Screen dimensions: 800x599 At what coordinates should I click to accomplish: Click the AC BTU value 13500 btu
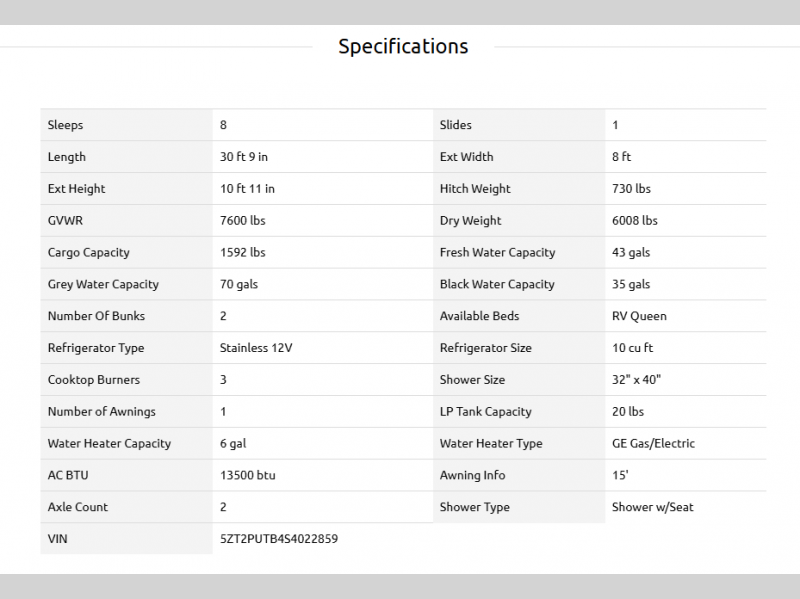click(247, 475)
